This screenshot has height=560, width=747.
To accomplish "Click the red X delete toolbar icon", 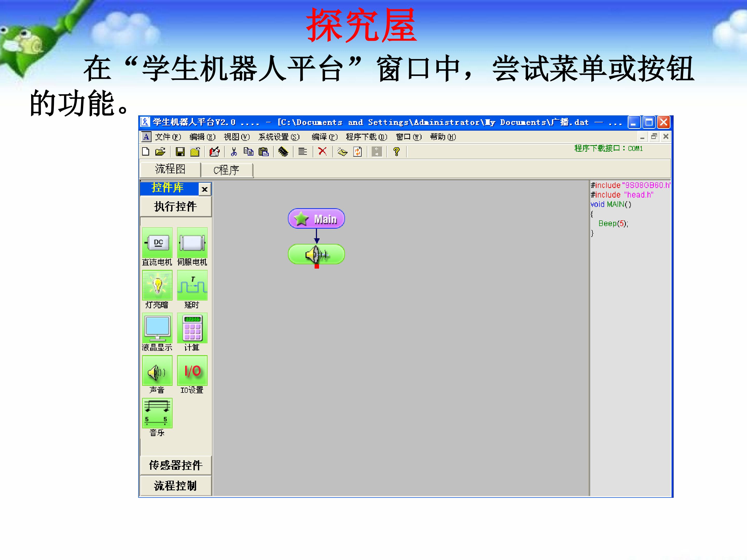I will pyautogui.click(x=322, y=151).
